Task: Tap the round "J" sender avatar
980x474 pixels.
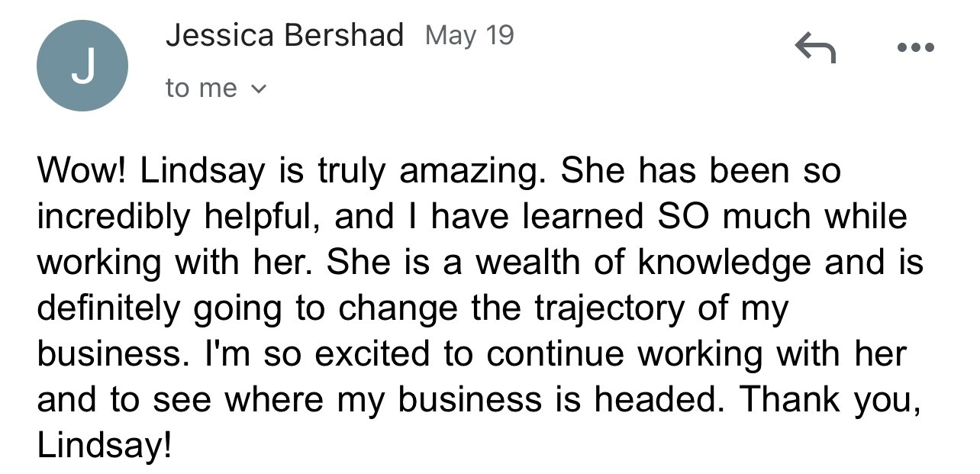Action: click(82, 66)
